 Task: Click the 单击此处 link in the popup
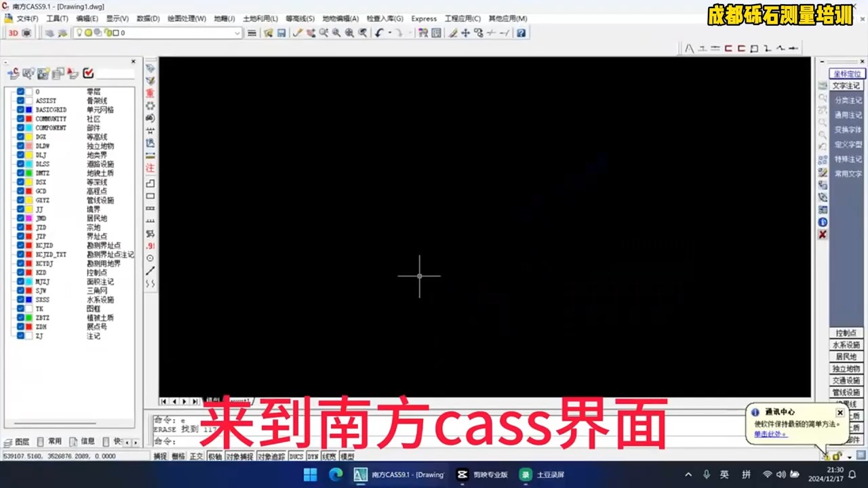[x=767, y=434]
